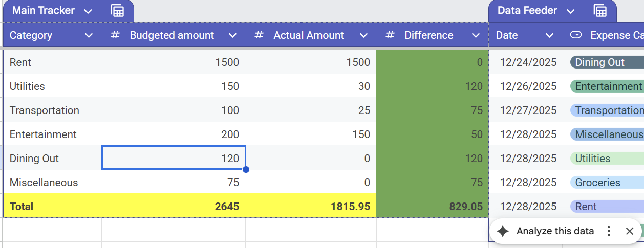The height and width of the screenshot is (248, 644).
Task: Dismiss the Analyze this data chip
Action: 630,231
